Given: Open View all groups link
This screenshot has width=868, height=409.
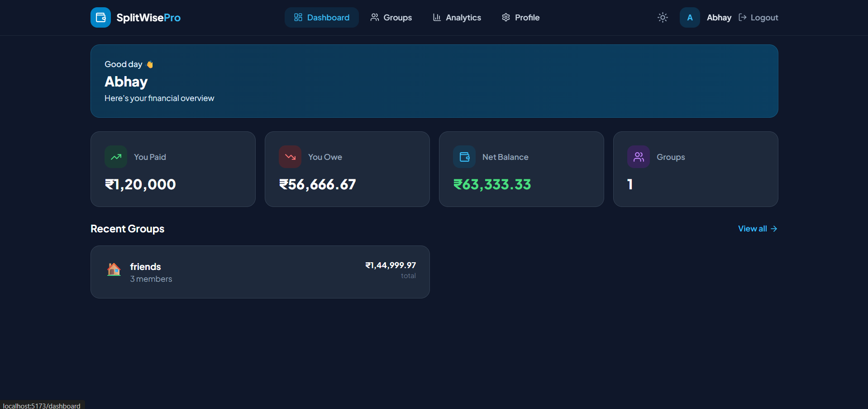Looking at the screenshot, I should point(758,229).
